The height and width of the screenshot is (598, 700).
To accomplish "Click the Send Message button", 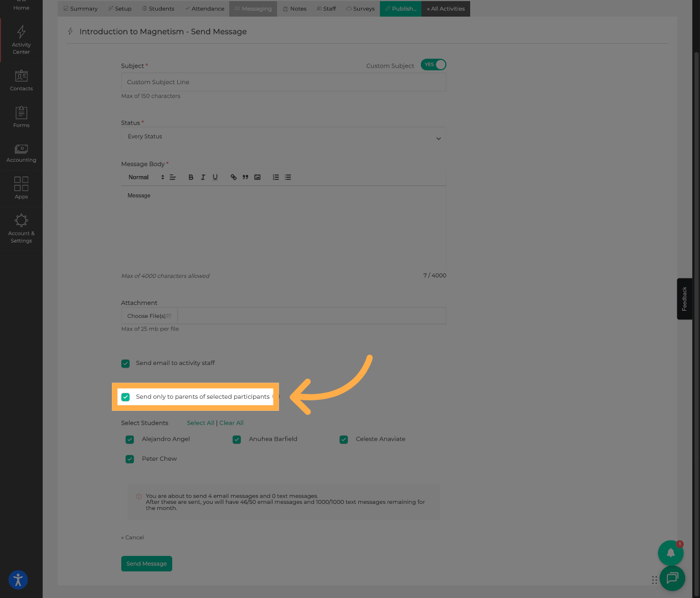I will [146, 563].
